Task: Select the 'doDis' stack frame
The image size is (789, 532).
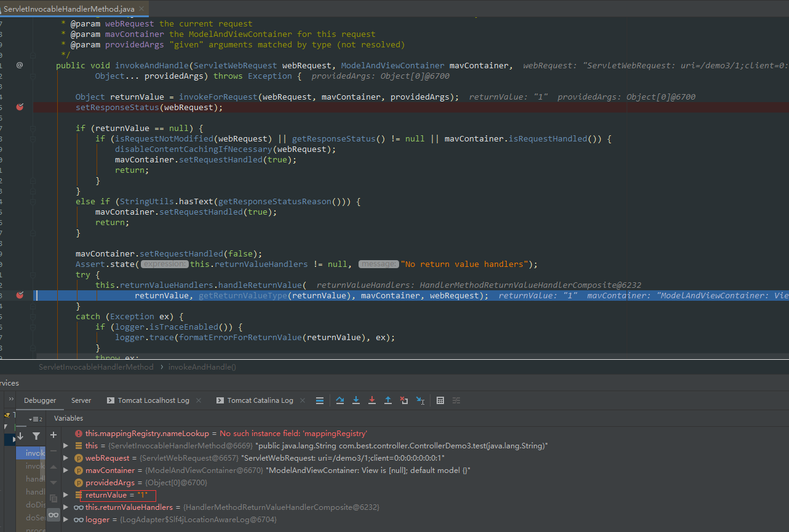Action: point(31,504)
